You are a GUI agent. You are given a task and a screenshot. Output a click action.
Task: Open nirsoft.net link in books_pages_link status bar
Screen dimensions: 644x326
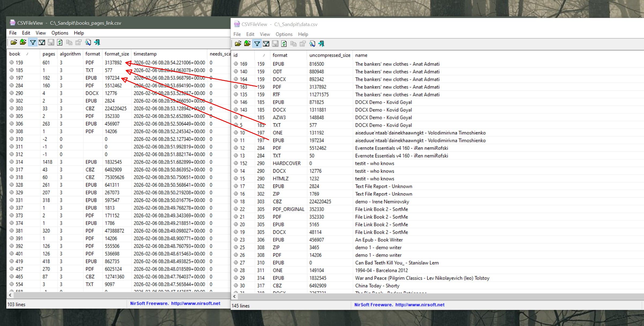point(195,303)
